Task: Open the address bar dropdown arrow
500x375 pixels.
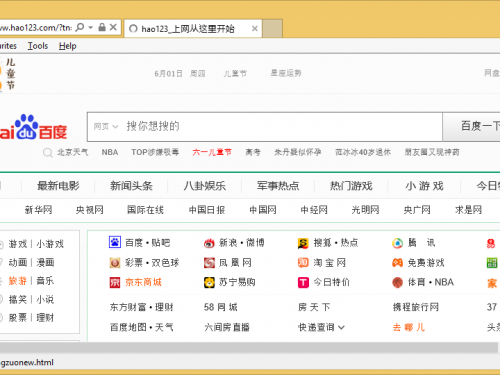Action: (x=91, y=27)
